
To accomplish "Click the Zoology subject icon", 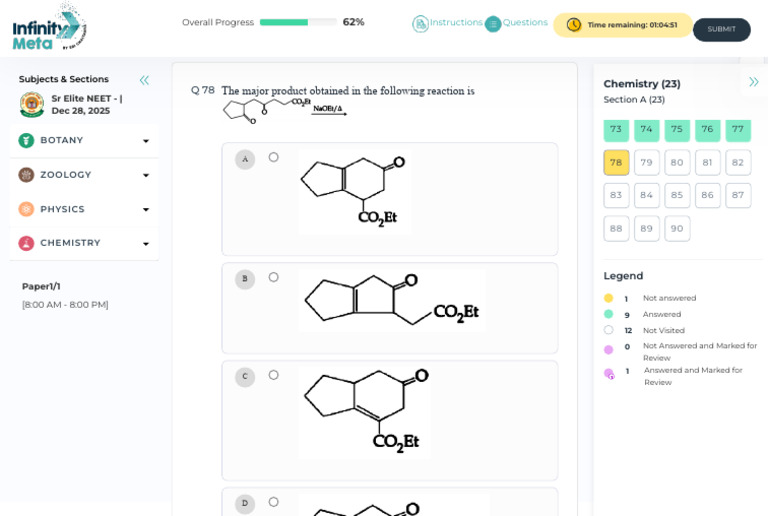I will tap(26, 175).
